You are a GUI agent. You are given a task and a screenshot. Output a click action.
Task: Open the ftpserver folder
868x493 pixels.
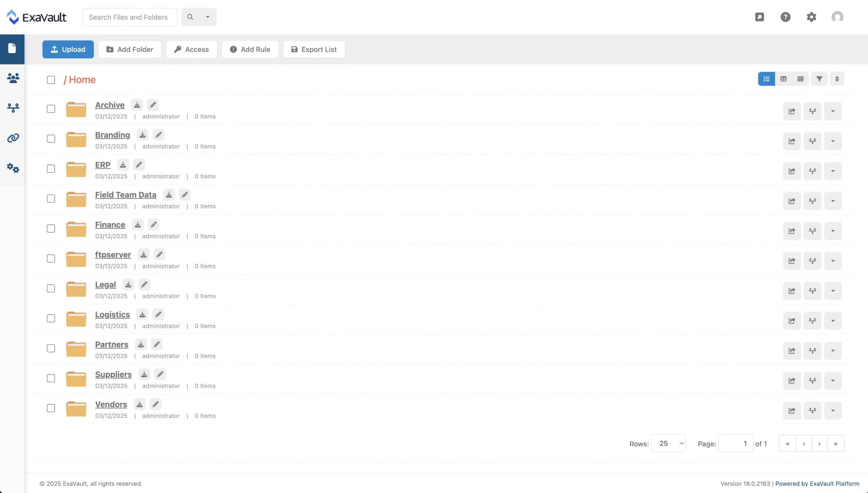[113, 254]
